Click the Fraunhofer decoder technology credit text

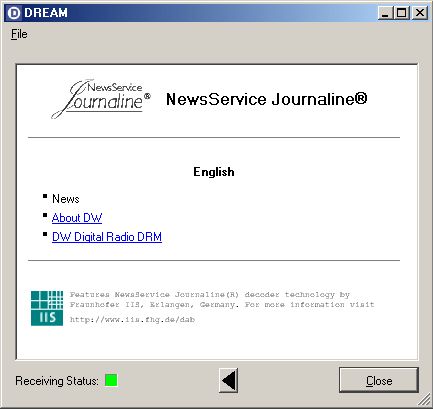(x=222, y=299)
